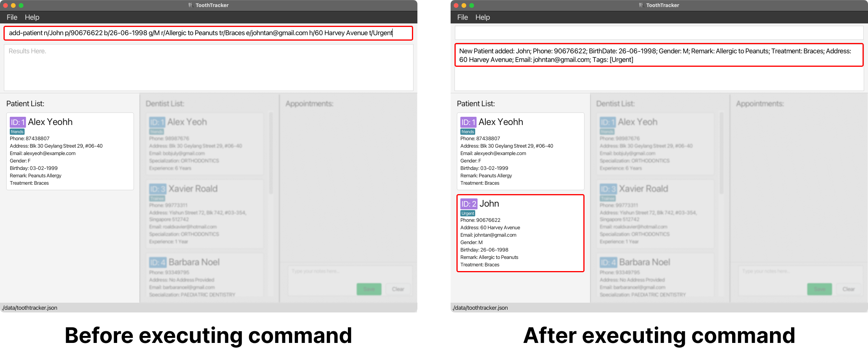Click the green Save button in right window
This screenshot has width=868, height=348.
click(820, 289)
